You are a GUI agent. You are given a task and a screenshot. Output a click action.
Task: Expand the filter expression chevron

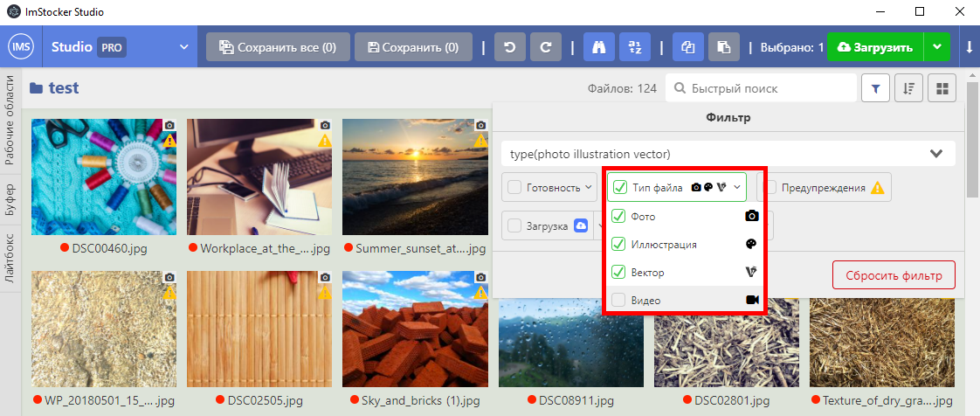coord(935,154)
